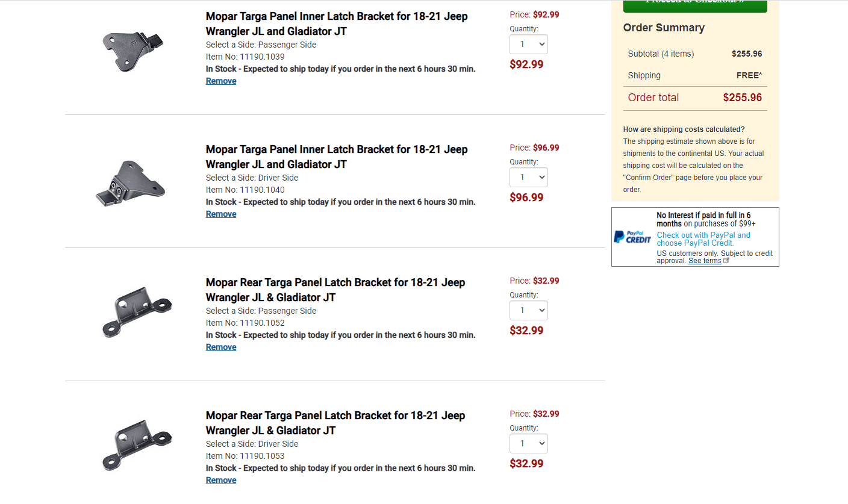Screen dimensions: 848x504
Task: Open the Rear Targa Panel Latch Bracket passenger title
Action: pyautogui.click(x=335, y=290)
